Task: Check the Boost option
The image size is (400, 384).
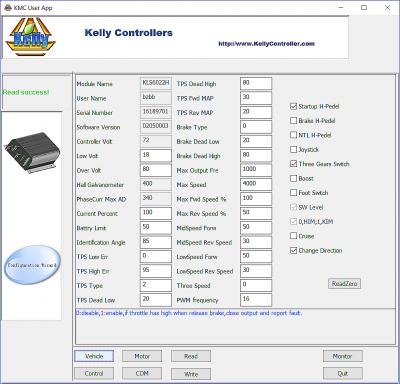Action: pyautogui.click(x=293, y=178)
